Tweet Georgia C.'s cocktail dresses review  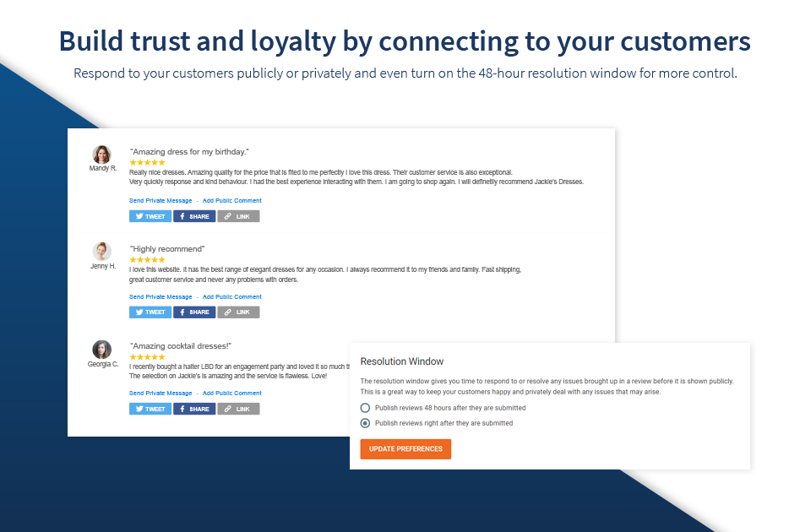tap(150, 409)
